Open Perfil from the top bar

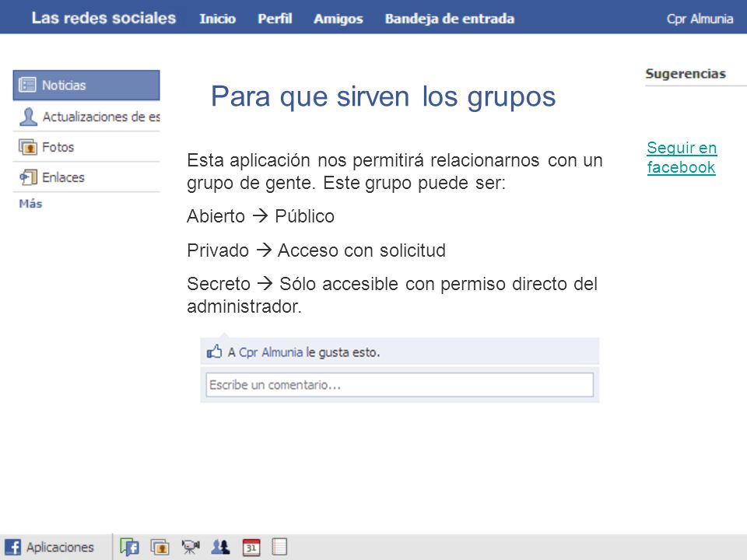(275, 19)
